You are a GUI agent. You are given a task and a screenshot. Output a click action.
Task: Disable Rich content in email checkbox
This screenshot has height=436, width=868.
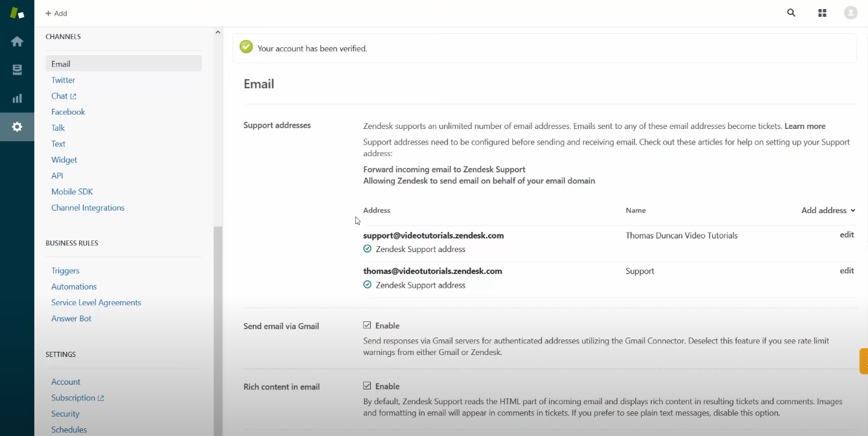(x=367, y=386)
